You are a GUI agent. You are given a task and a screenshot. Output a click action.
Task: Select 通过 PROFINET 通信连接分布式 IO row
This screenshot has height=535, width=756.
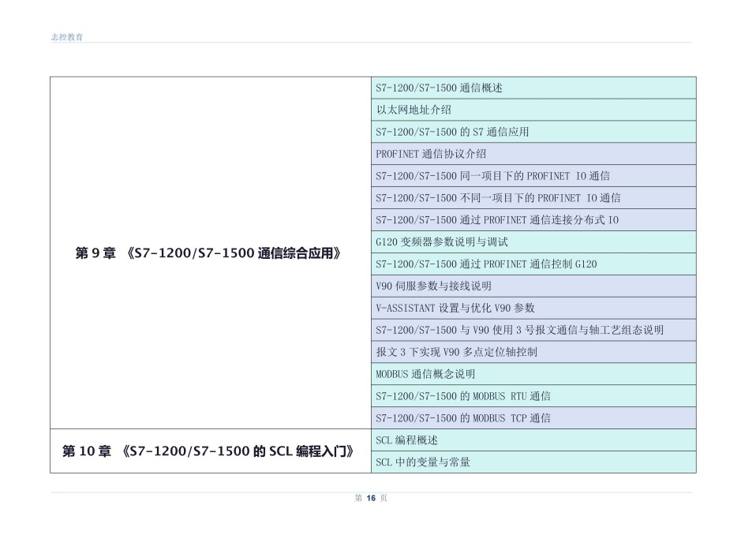click(x=533, y=220)
